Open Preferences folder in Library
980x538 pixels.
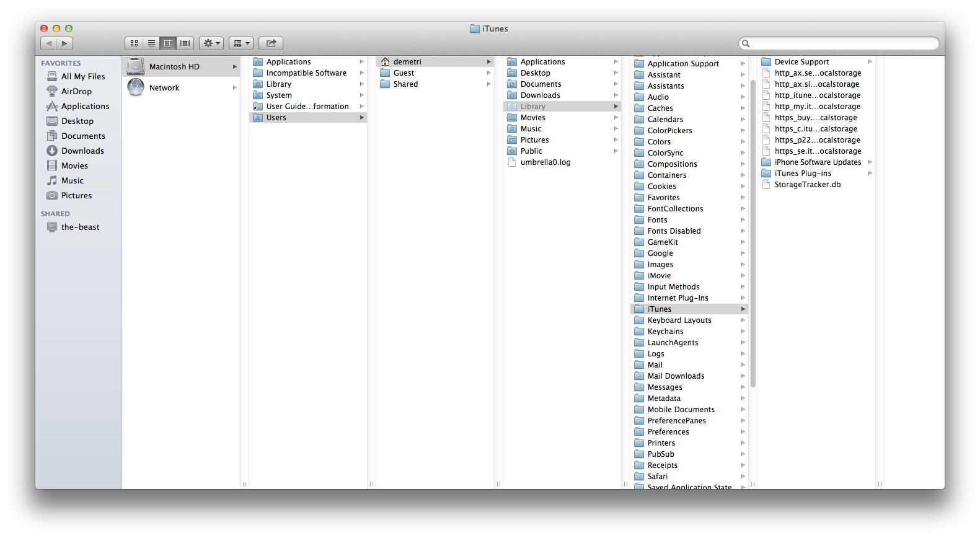pyautogui.click(x=689, y=431)
